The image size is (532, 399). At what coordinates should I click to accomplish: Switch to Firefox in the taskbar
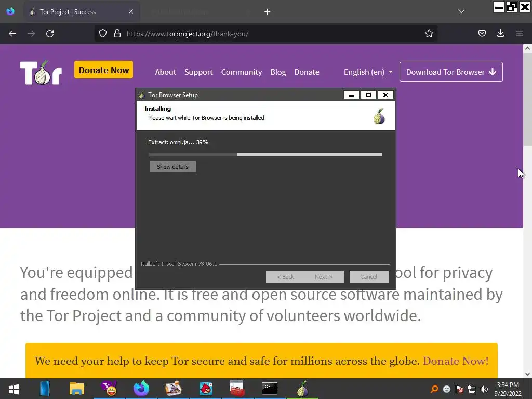(x=141, y=389)
